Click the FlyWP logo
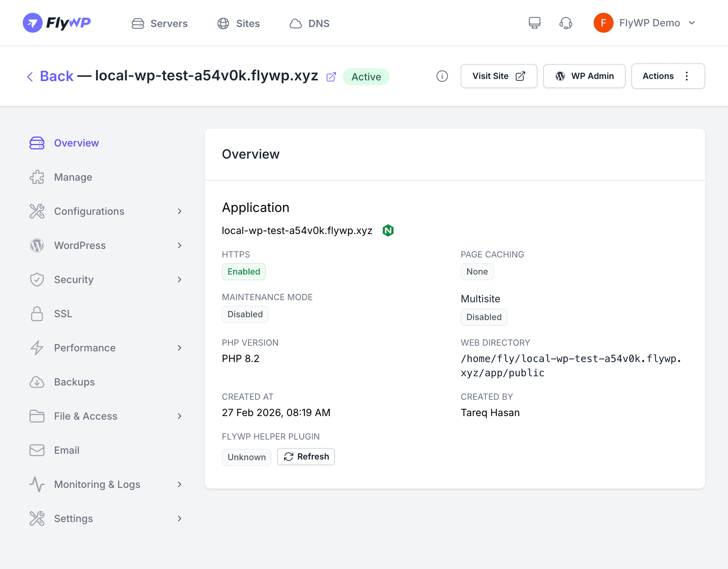This screenshot has width=728, height=569. pos(57,23)
